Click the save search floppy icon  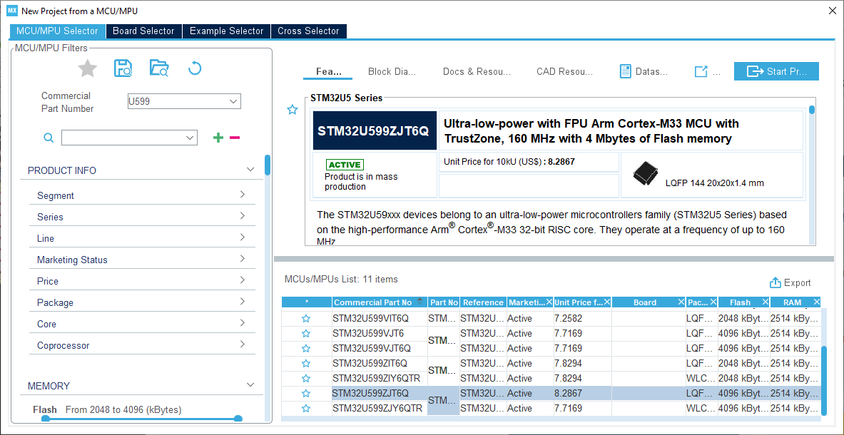click(123, 68)
